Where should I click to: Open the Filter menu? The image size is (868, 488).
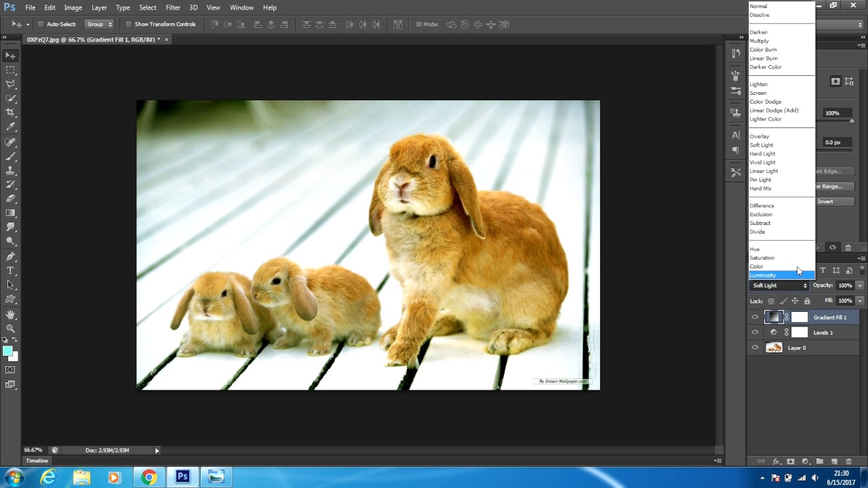[x=173, y=7]
